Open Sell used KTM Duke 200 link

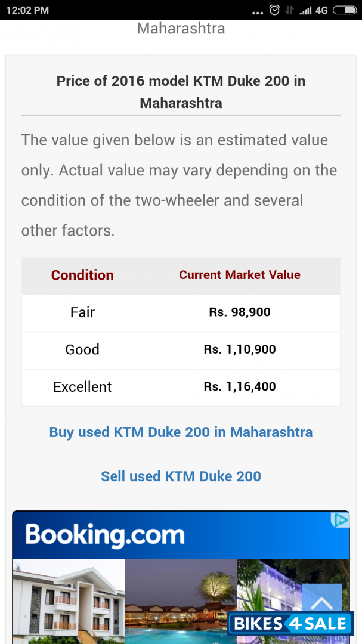[x=181, y=476]
